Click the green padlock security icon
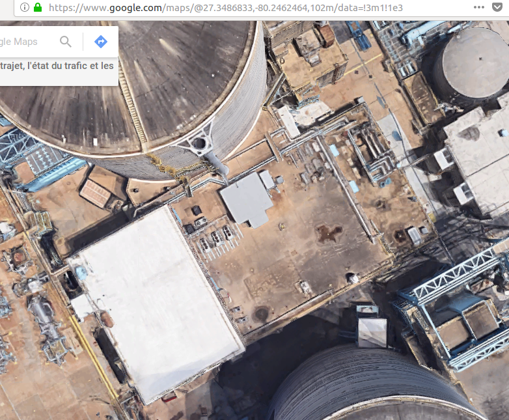509x420 pixels. pos(38,8)
